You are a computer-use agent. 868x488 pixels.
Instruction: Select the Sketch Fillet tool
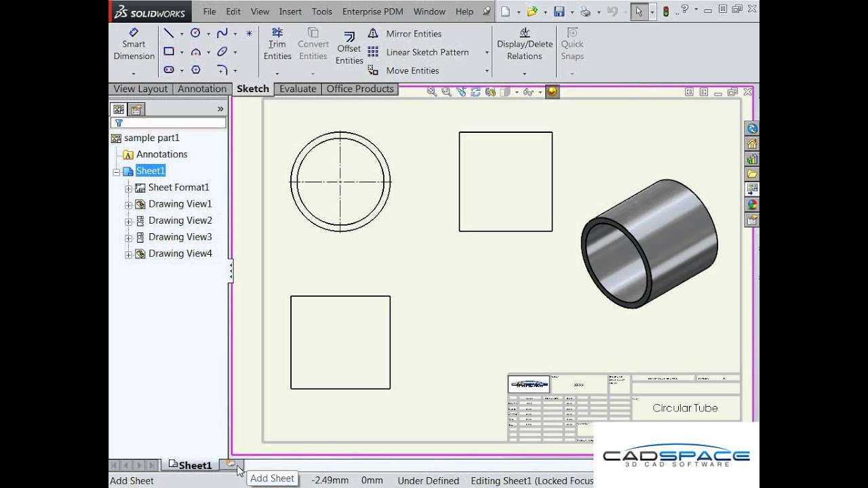click(222, 70)
